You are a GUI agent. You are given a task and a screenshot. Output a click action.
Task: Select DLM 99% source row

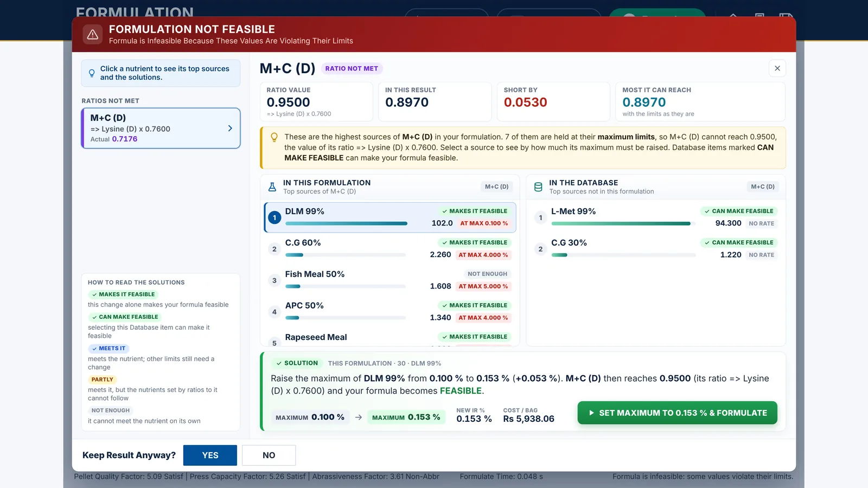(390, 217)
